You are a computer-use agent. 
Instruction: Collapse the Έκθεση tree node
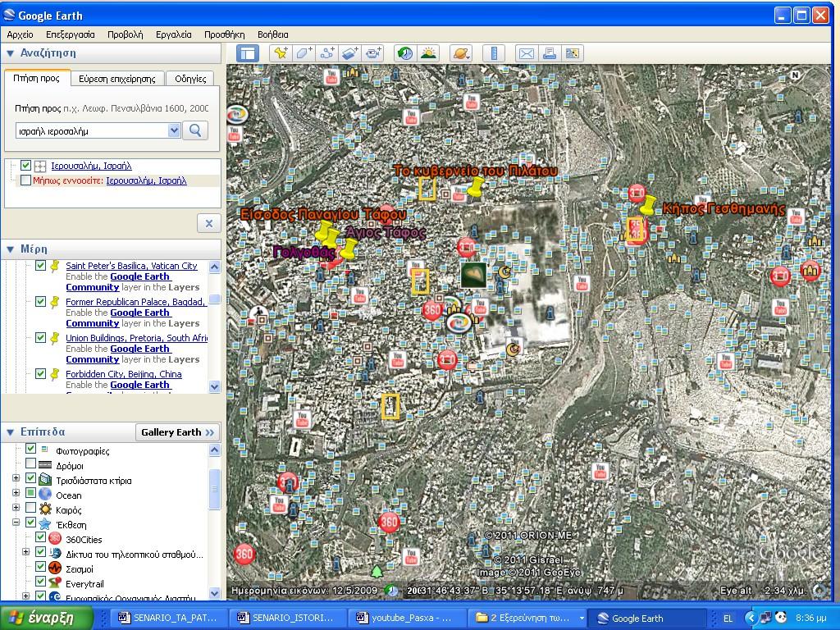coord(16,523)
